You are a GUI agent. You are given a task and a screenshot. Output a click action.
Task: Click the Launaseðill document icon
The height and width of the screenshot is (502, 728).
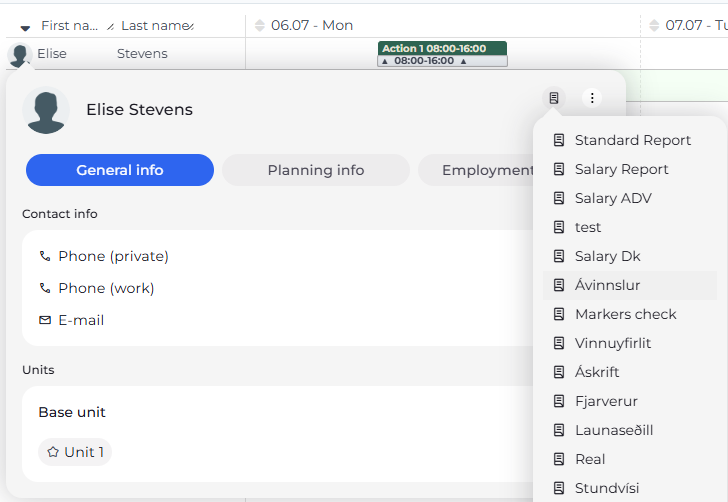coord(559,430)
